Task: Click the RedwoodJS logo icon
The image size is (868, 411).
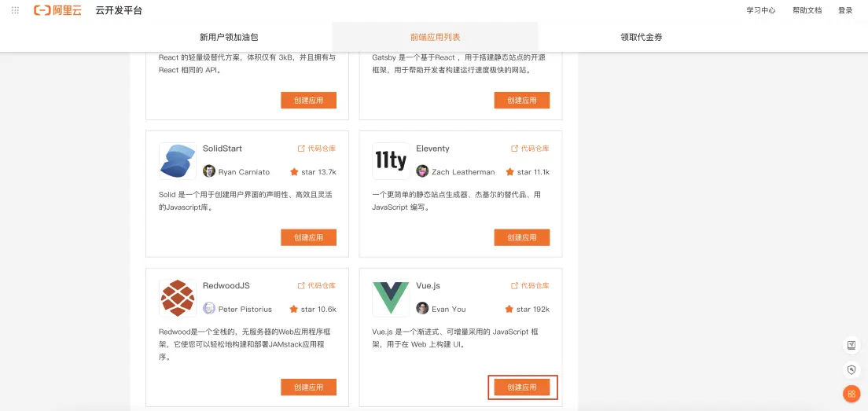Action: [x=178, y=298]
